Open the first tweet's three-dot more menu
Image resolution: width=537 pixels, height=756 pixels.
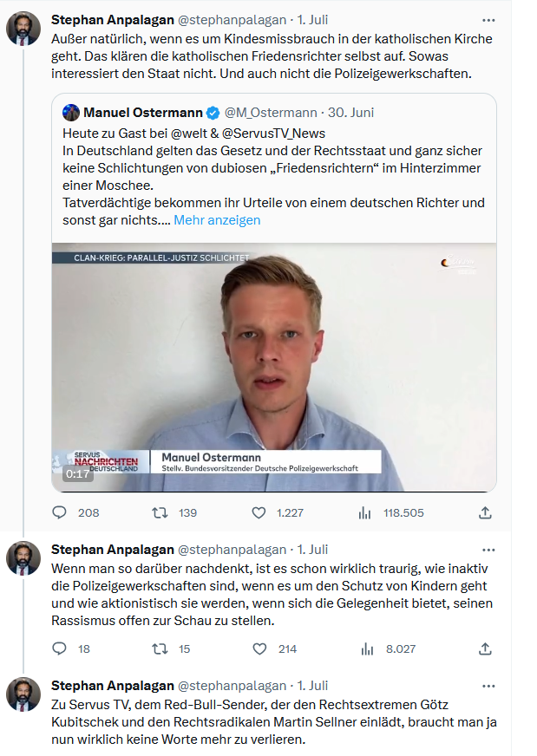[x=488, y=18]
